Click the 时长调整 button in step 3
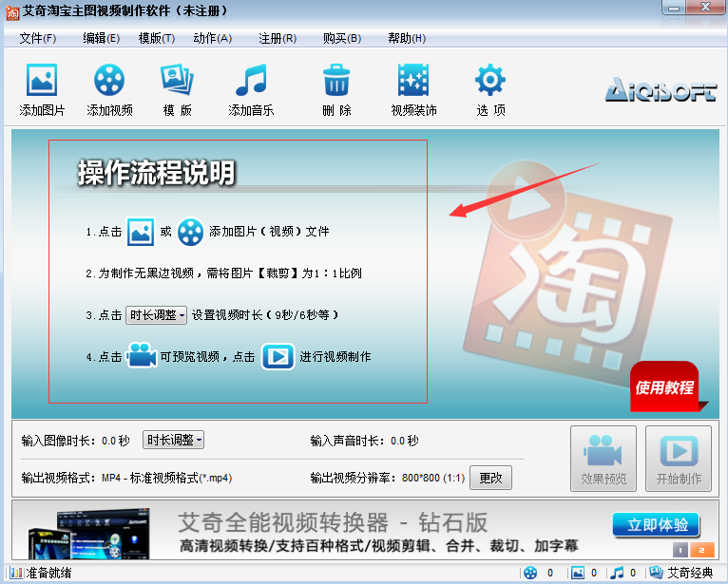 (x=156, y=315)
